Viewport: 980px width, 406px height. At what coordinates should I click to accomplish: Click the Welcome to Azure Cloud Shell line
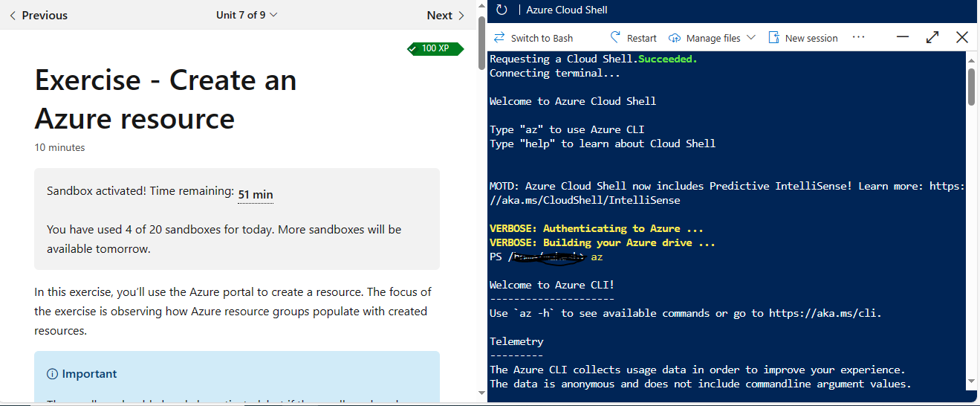coord(573,101)
